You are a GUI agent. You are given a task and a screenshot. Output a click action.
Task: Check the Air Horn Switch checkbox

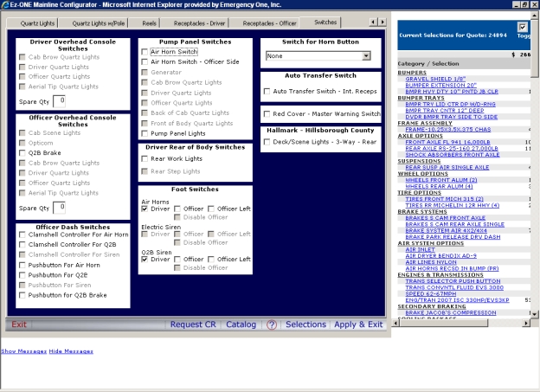click(145, 52)
